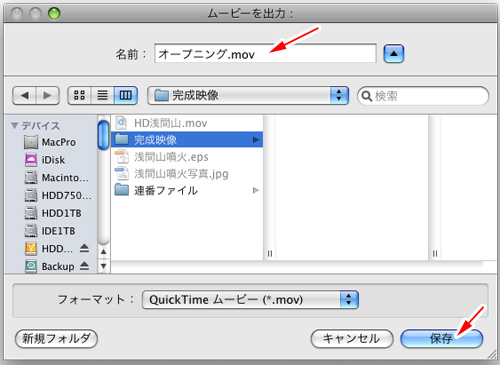Screen dimensions: 500x365
Task: Click the sidebar scroll up arrow
Action: pos(104,252)
